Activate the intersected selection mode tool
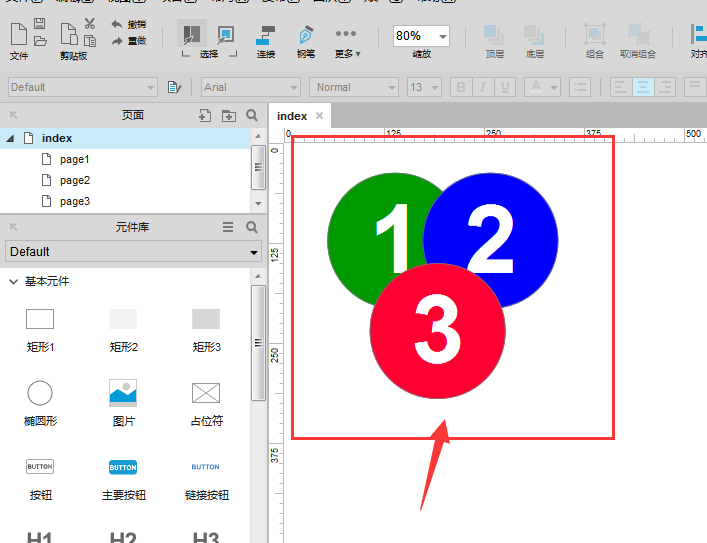This screenshot has width=707, height=543. [x=192, y=34]
